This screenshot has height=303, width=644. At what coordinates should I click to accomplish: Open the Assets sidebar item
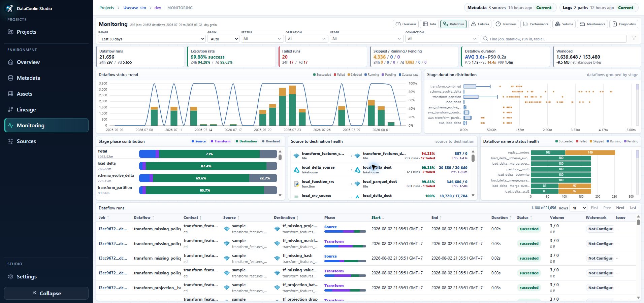pyautogui.click(x=46, y=94)
